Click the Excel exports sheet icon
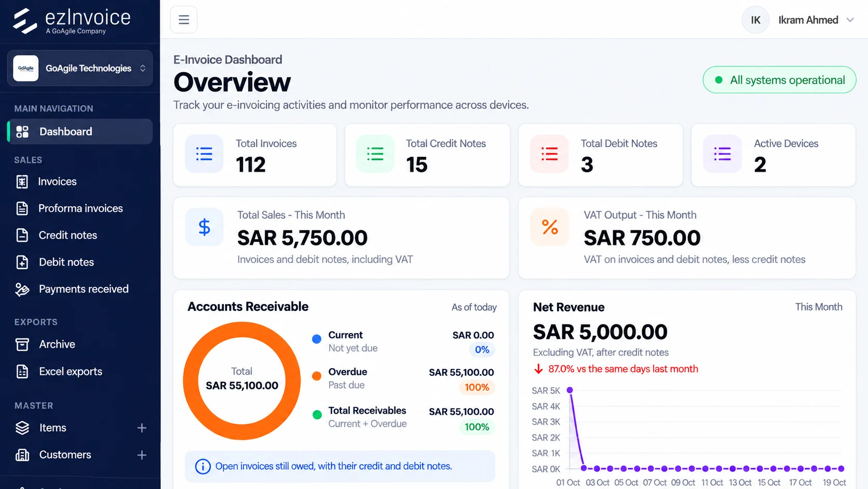 click(22, 372)
